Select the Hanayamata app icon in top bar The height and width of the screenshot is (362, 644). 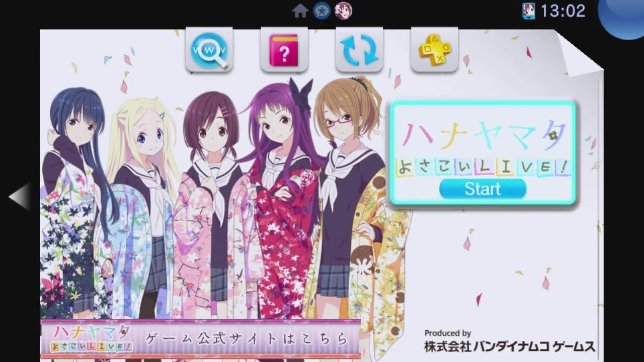tap(343, 11)
